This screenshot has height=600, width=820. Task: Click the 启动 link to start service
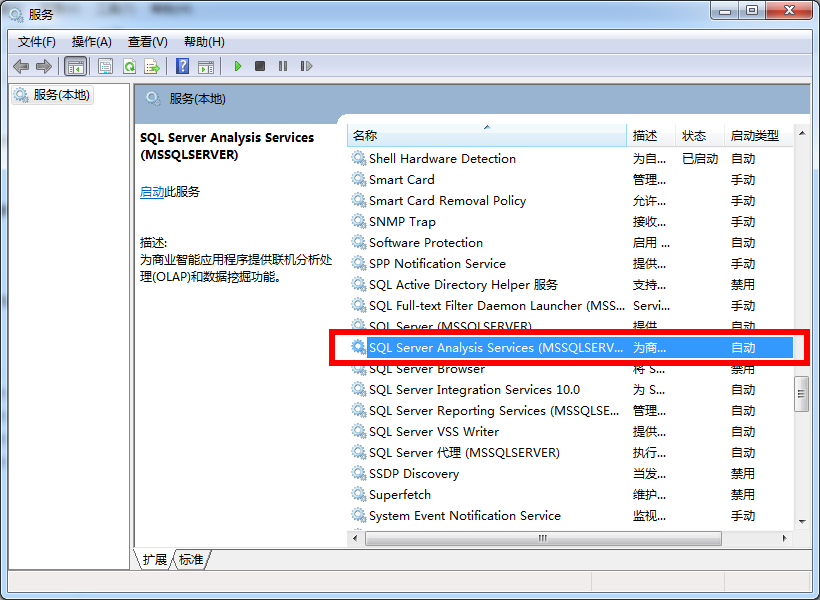point(152,192)
